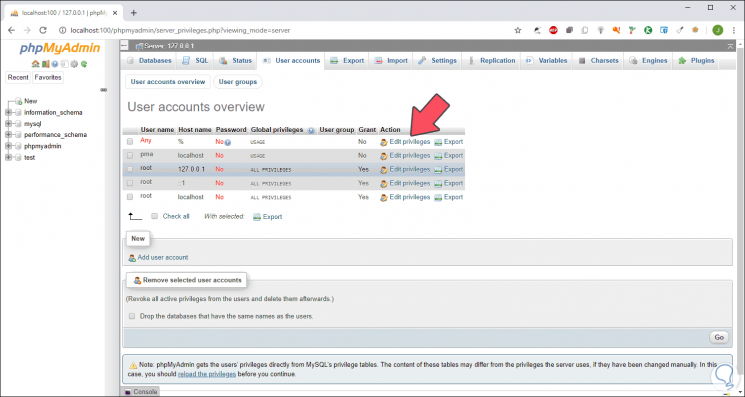Screen dimensions: 745x397
Task: Click the chain link icon in sidebar
Action: [103, 90]
